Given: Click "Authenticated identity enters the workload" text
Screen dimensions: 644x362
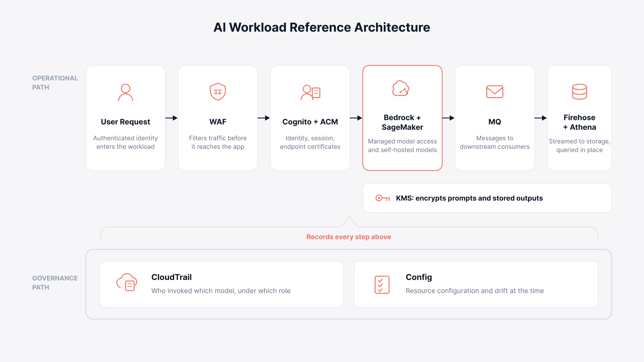Looking at the screenshot, I should tap(126, 142).
